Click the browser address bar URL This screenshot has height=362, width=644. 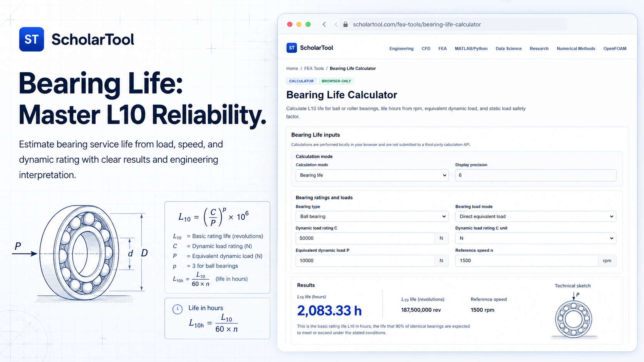tap(417, 24)
